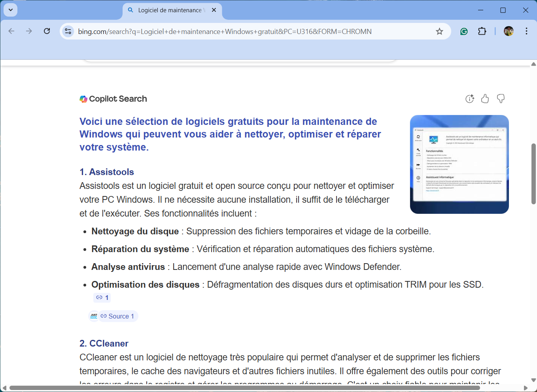Click the vertical scrollbar thumb
This screenshot has height=392, width=537.
533,174
